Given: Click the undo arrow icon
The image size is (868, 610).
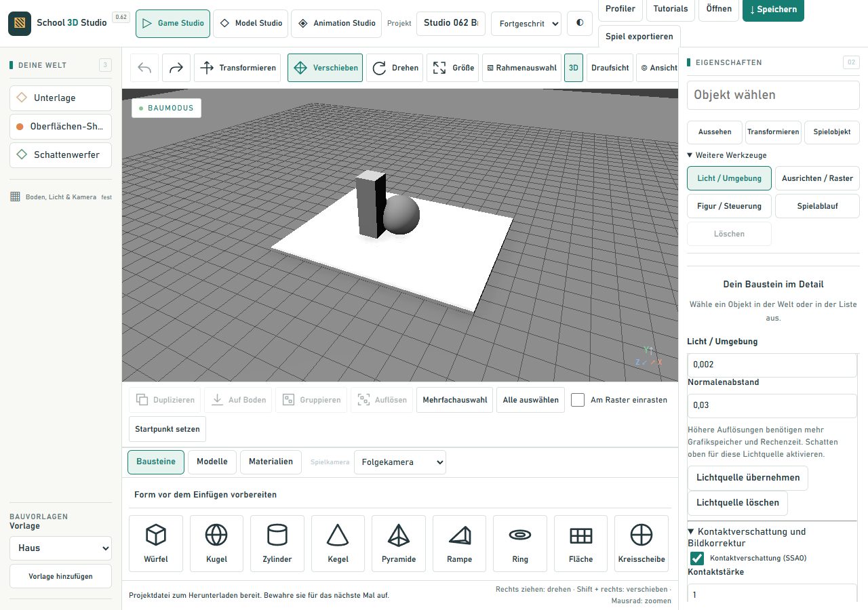Looking at the screenshot, I should (144, 68).
